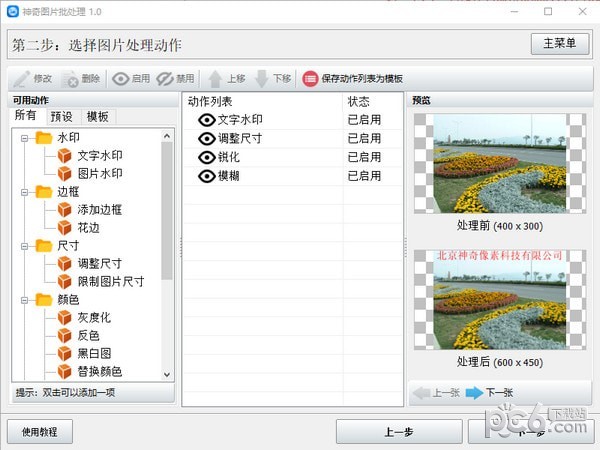Toggle eye icon of 模糊 action
Screen dimensions: 600x450
tap(207, 176)
